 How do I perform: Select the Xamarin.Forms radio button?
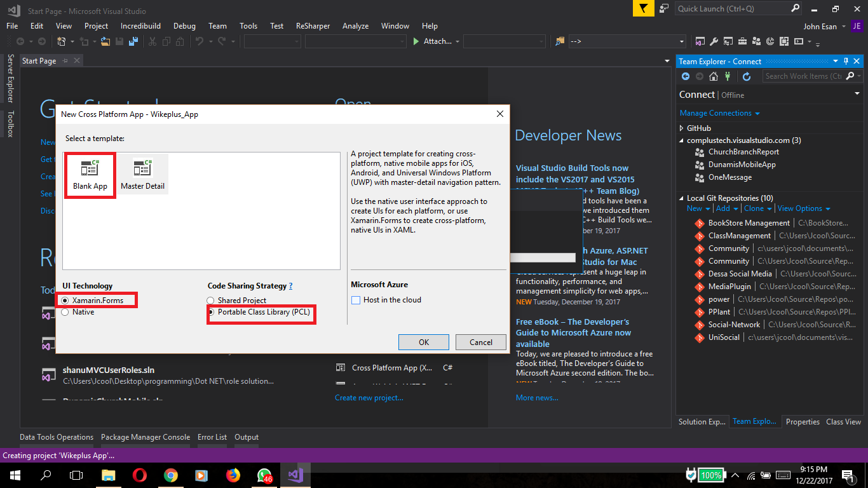point(65,300)
